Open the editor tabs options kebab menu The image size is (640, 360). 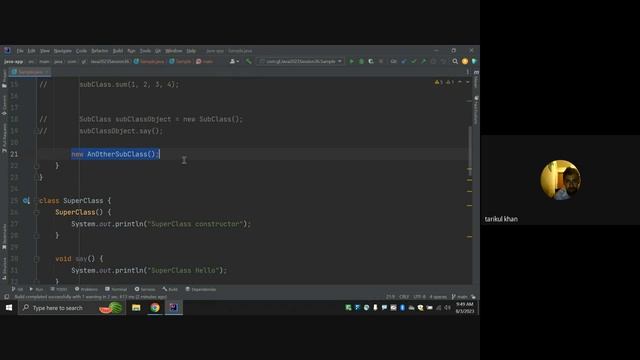coord(468,72)
